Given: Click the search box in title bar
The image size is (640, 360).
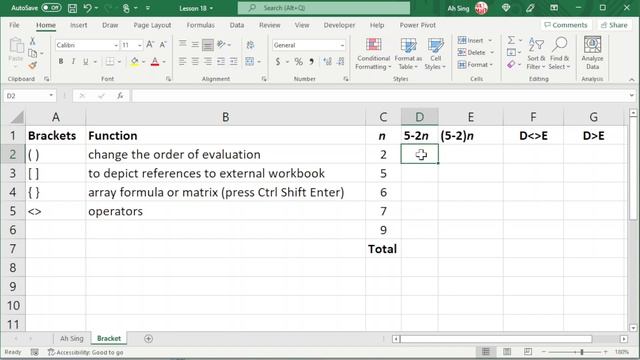Looking at the screenshot, I should coord(324,8).
